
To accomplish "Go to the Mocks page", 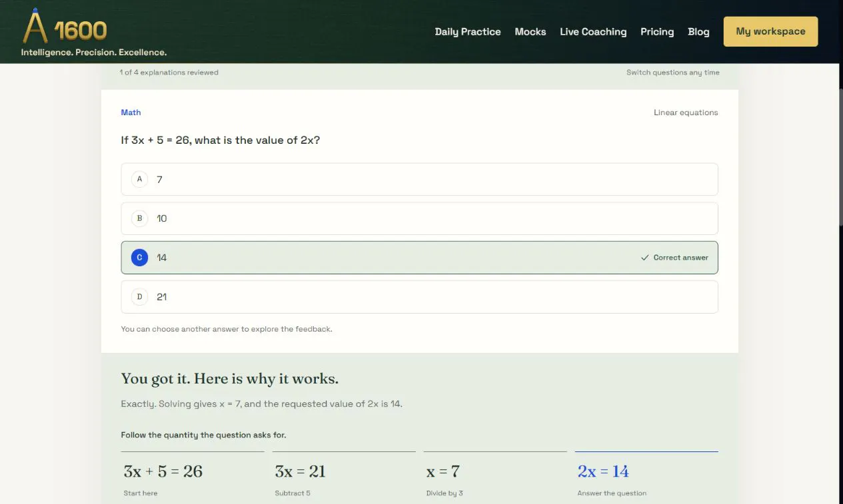I will [x=530, y=31].
